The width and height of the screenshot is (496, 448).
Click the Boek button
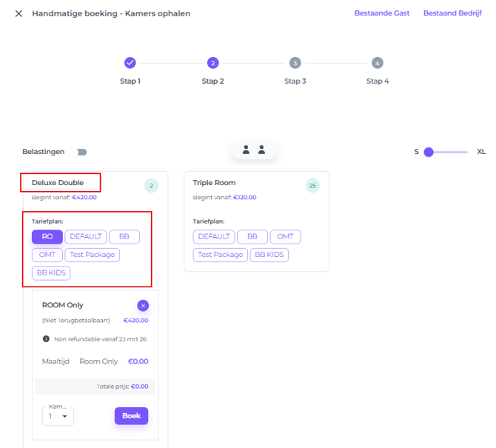[131, 416]
